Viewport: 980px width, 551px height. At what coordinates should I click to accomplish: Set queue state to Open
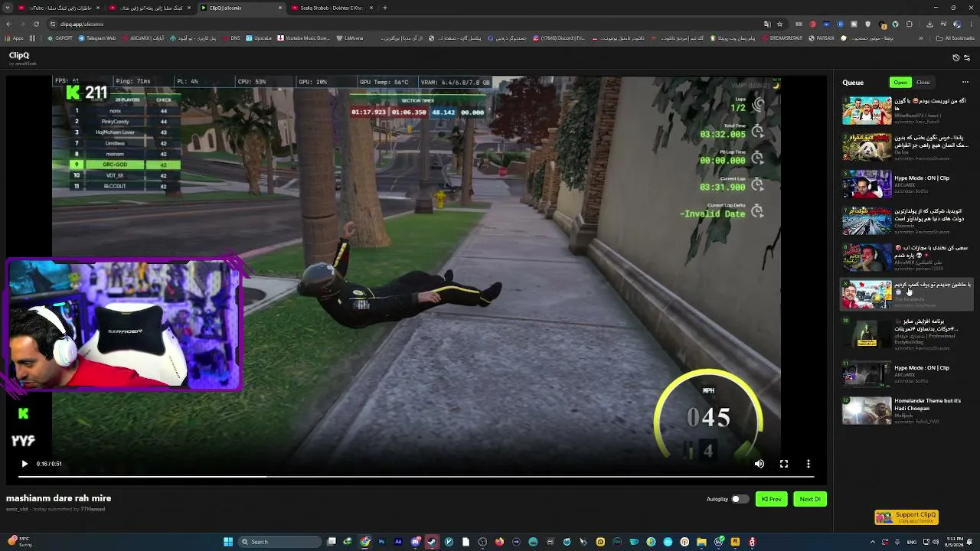(900, 83)
